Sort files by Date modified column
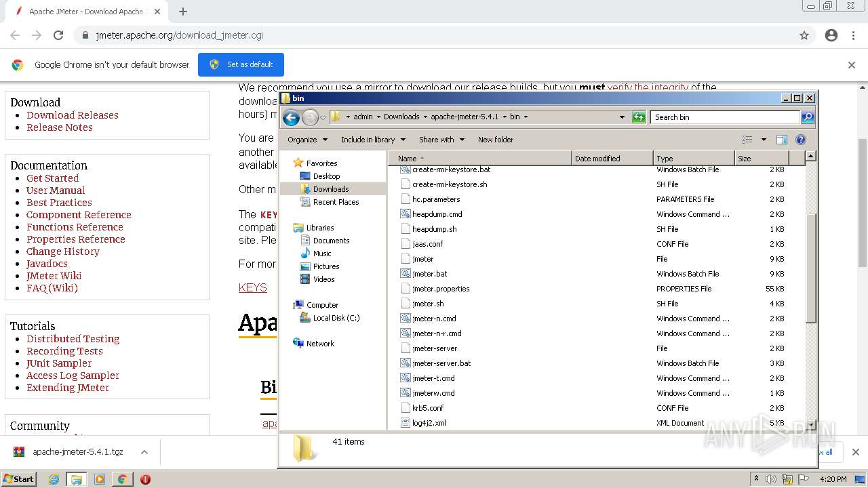Screen dimensions: 868x488 (612, 159)
